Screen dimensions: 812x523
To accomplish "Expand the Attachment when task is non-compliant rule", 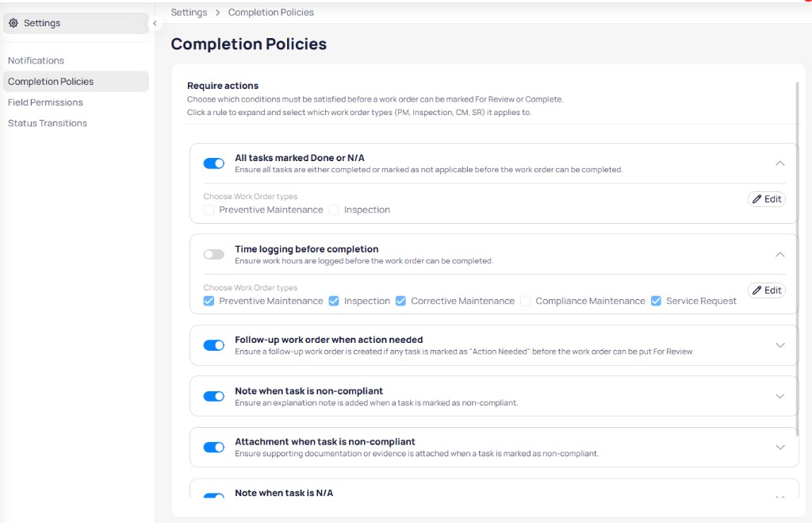I will [780, 448].
